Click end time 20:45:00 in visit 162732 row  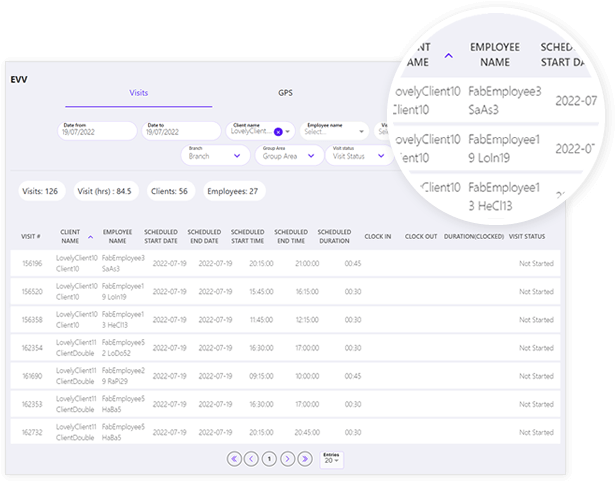click(x=307, y=433)
